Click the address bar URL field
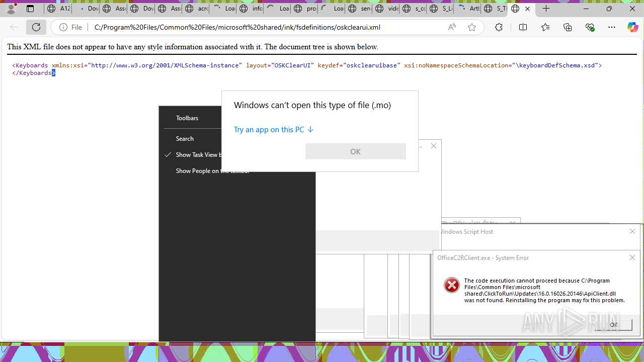The width and height of the screenshot is (644, 362). coord(267,27)
